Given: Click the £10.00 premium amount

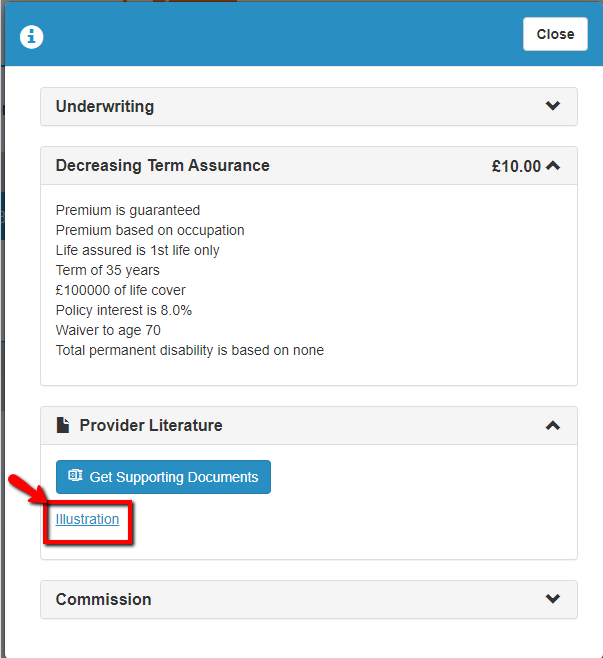Looking at the screenshot, I should (515, 166).
